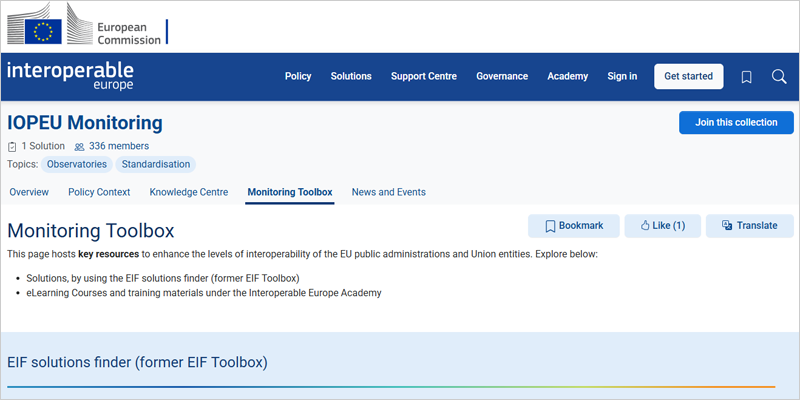
Task: Click Join this collection button
Action: click(736, 122)
